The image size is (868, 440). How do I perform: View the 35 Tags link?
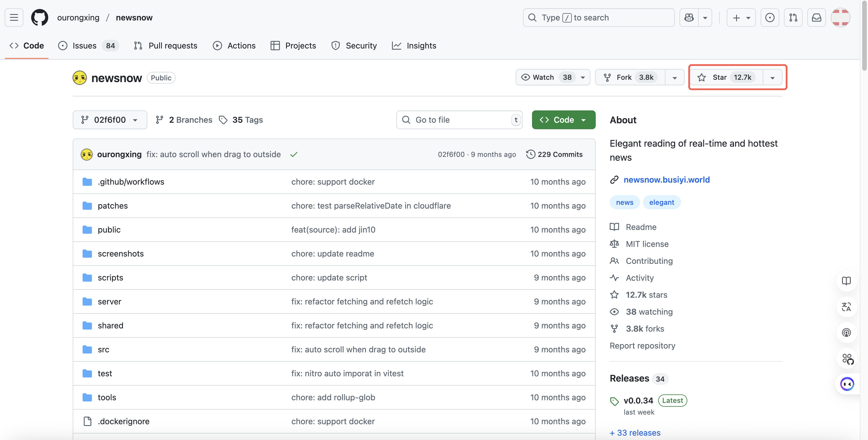[x=241, y=120]
